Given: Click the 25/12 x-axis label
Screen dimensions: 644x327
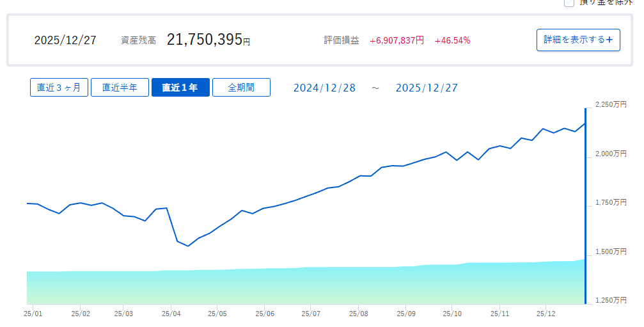Looking at the screenshot, I should coord(545,314).
